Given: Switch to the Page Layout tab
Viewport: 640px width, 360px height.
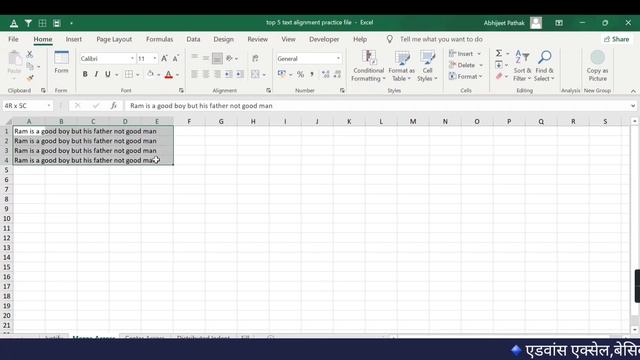Looking at the screenshot, I should click(114, 39).
